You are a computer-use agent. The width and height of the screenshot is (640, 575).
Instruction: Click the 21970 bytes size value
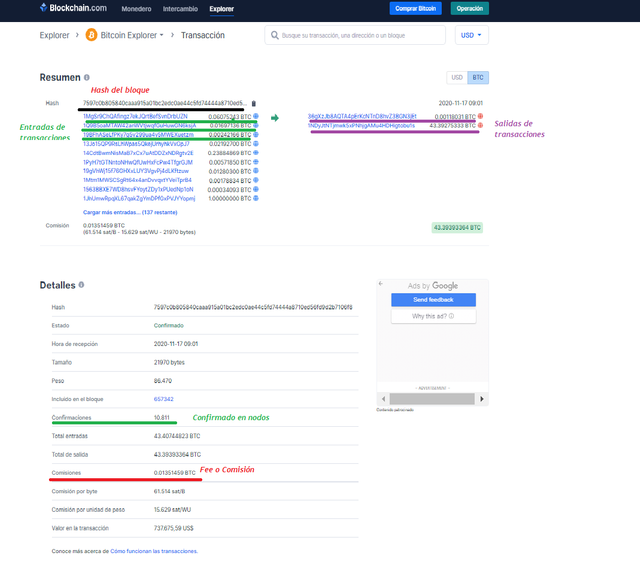pyautogui.click(x=169, y=362)
